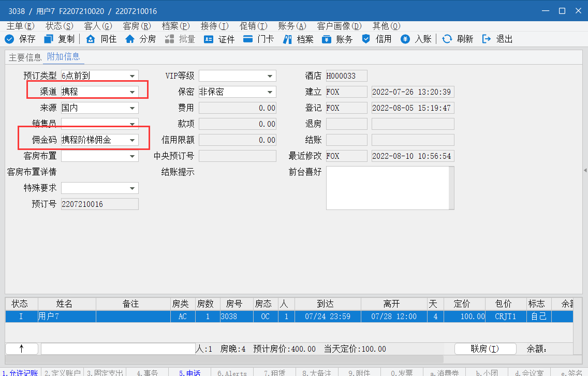588x376 pixels.
Task: Open the 证件 ID document icon
Action: click(x=209, y=39)
